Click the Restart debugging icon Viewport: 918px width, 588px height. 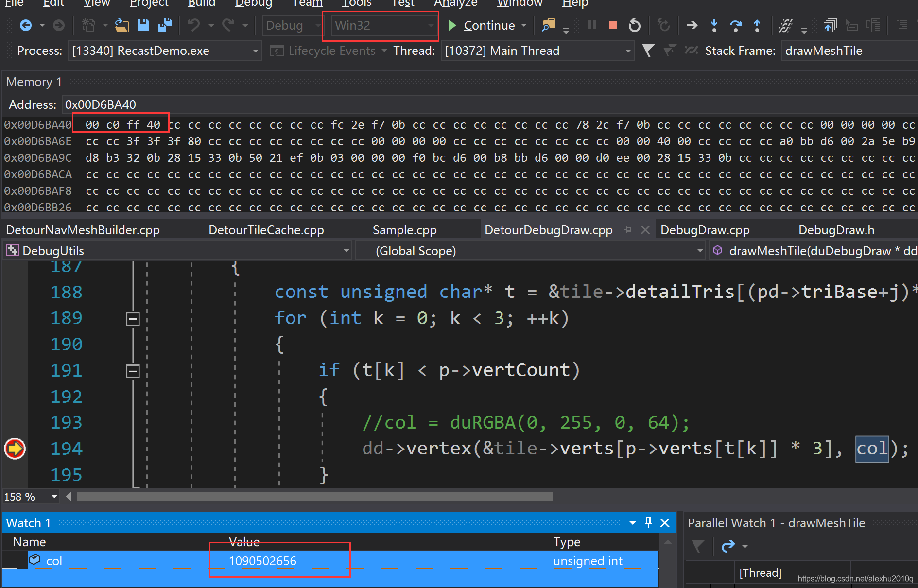point(635,25)
